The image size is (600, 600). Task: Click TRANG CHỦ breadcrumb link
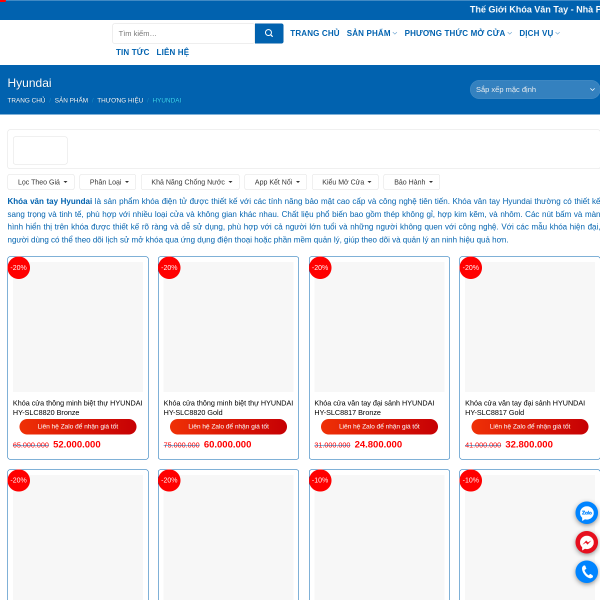(26, 100)
